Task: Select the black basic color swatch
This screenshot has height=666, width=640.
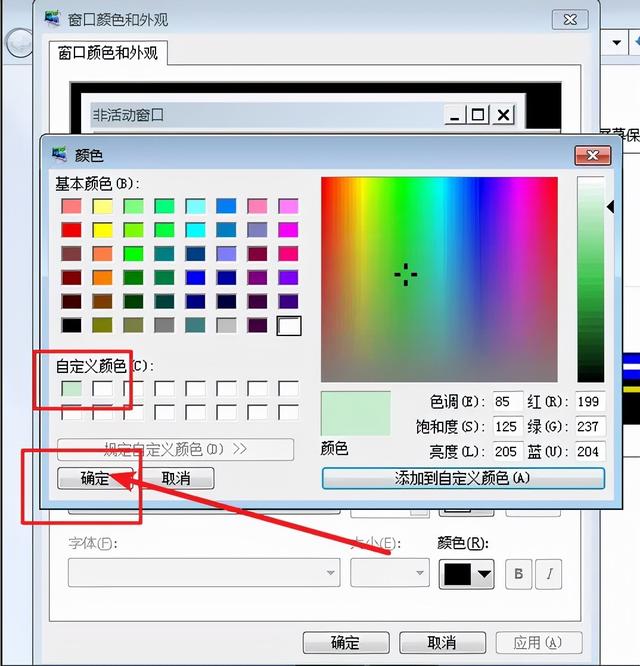Action: [x=71, y=325]
